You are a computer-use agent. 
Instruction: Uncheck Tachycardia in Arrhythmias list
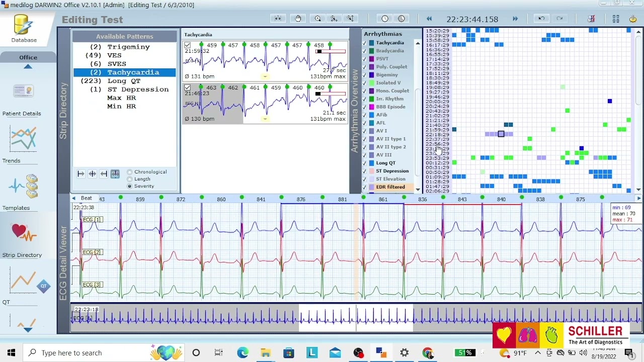pyautogui.click(x=365, y=43)
